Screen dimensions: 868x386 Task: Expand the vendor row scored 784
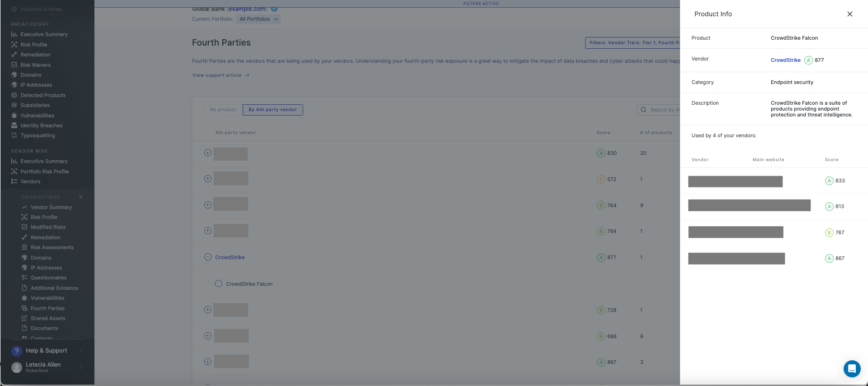(208, 231)
